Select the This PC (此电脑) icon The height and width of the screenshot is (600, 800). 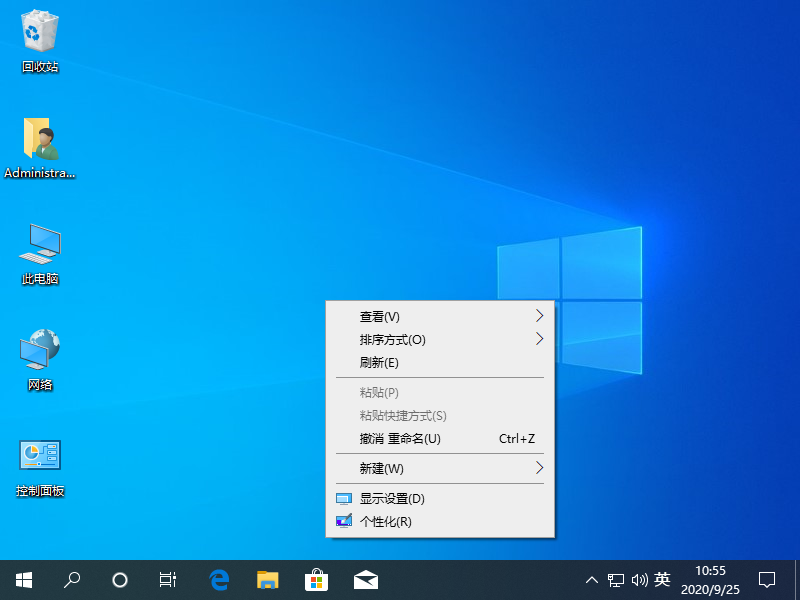click(x=40, y=245)
